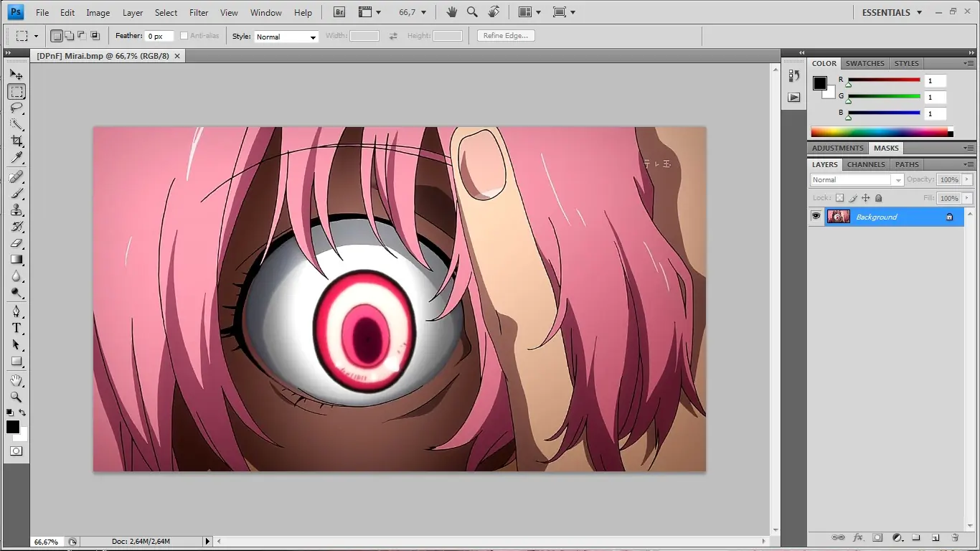Select the Rectangular Marquee tool in toolbox
This screenshot has height=551, width=980.
click(x=16, y=92)
